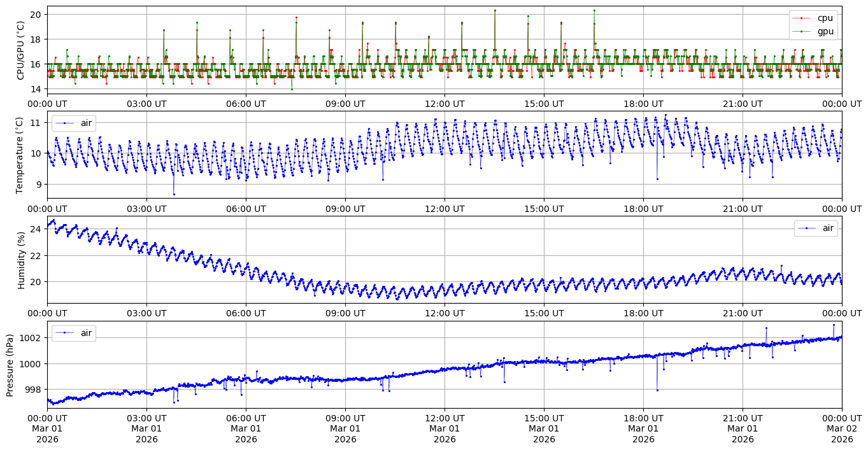Viewport: 868px width, 450px height.
Task: Click the Humidity (%) y-axis title
Action: (20, 260)
